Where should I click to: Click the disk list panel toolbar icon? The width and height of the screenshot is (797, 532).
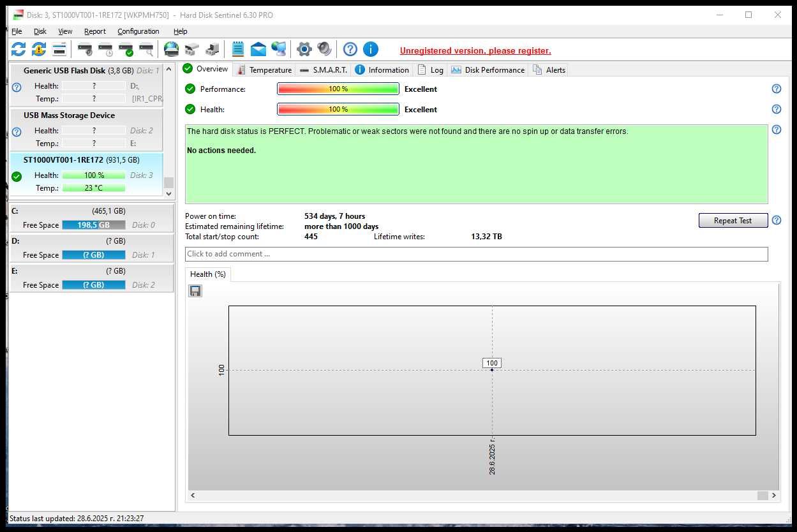(x=59, y=48)
